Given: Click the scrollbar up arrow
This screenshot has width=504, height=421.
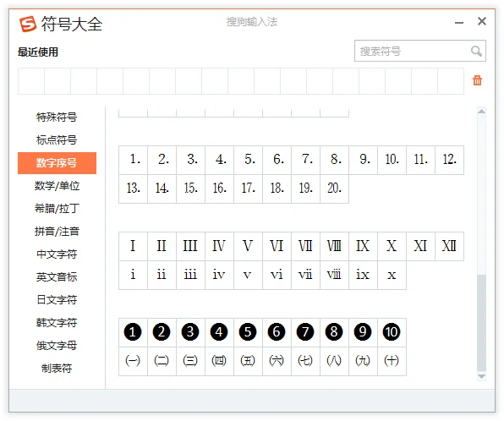Looking at the screenshot, I should [x=481, y=112].
